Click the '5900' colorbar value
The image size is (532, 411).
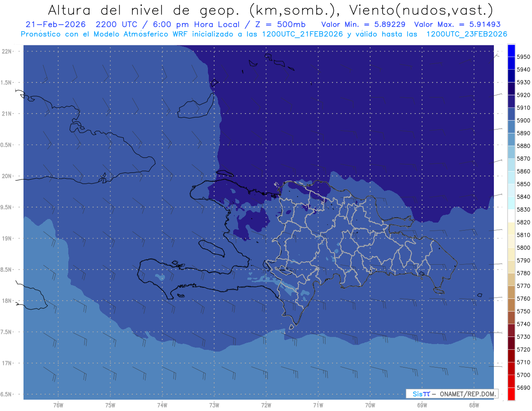pyautogui.click(x=523, y=120)
